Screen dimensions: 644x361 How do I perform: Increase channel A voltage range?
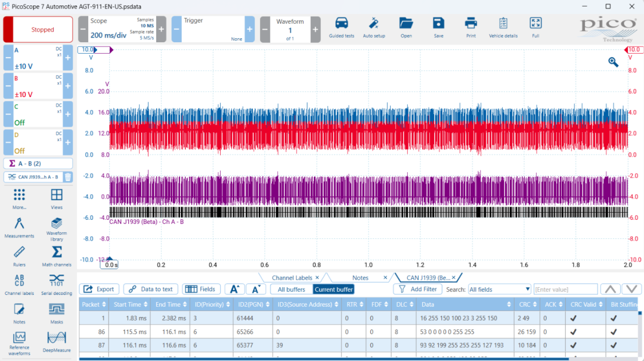point(68,58)
